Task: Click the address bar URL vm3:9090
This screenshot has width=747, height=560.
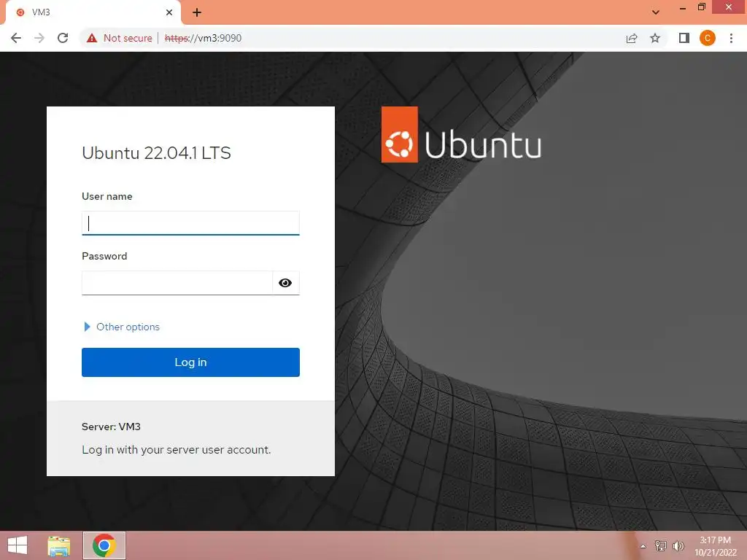Action: click(x=203, y=38)
